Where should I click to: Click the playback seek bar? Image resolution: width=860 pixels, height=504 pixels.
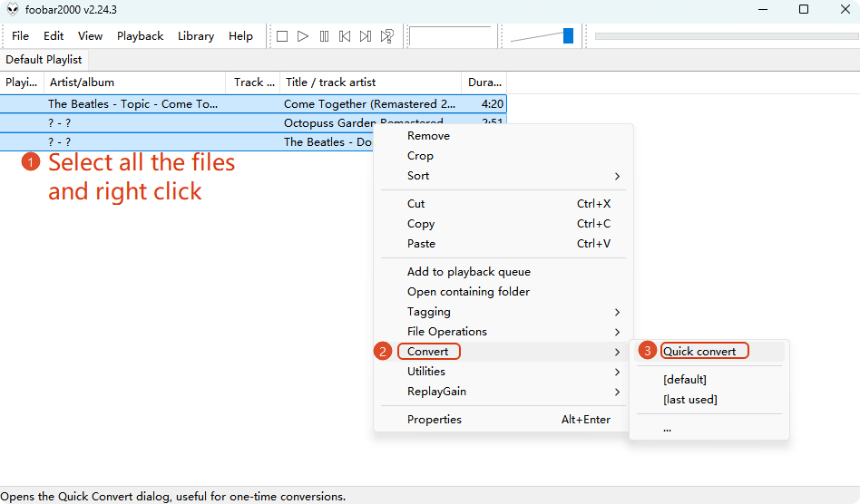tap(726, 36)
